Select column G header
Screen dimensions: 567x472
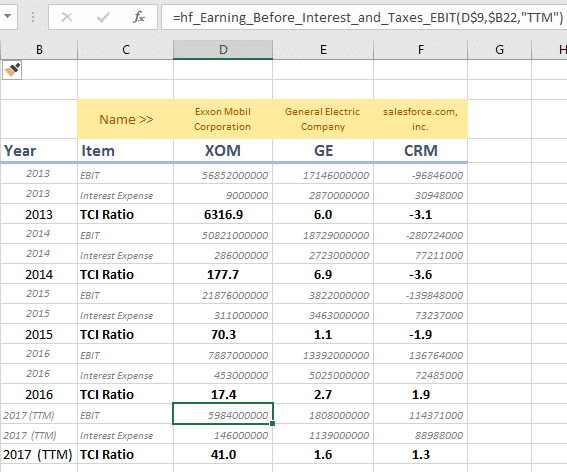click(x=499, y=50)
